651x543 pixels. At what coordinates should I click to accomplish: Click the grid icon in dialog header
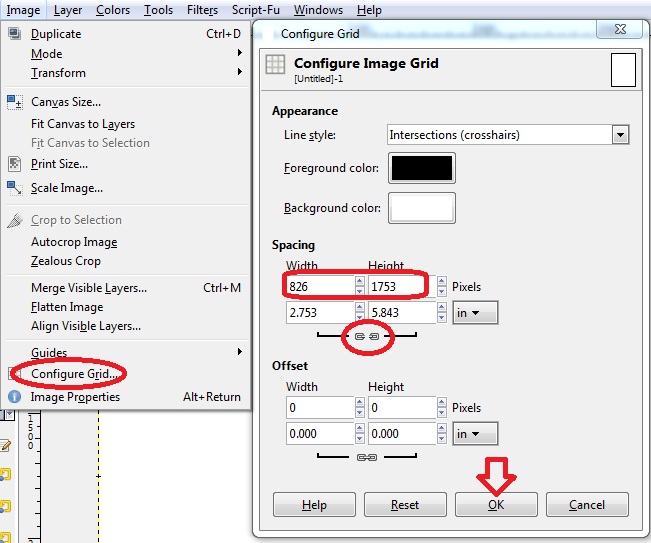point(275,64)
